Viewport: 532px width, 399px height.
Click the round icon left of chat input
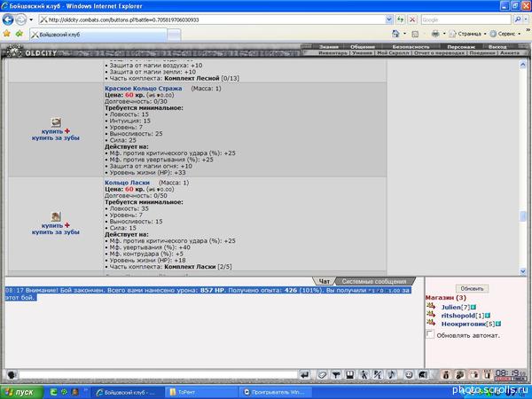click(12, 375)
